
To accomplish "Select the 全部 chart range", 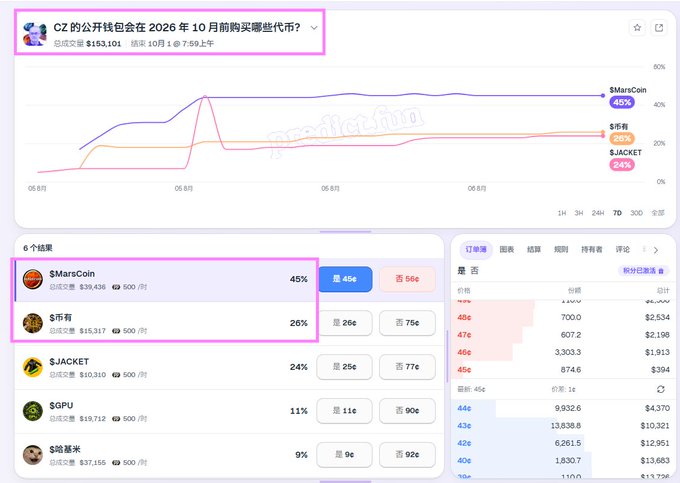I will 657,213.
